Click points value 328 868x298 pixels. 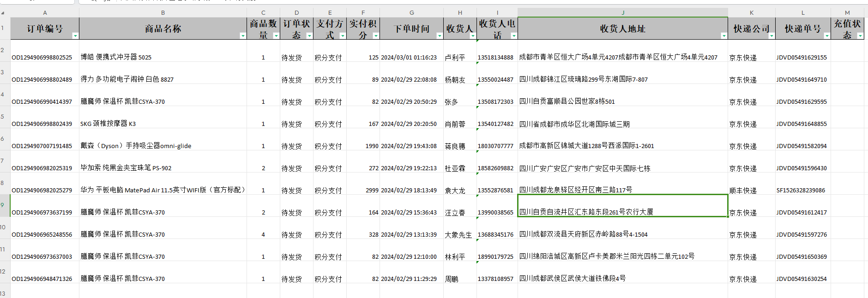click(374, 235)
